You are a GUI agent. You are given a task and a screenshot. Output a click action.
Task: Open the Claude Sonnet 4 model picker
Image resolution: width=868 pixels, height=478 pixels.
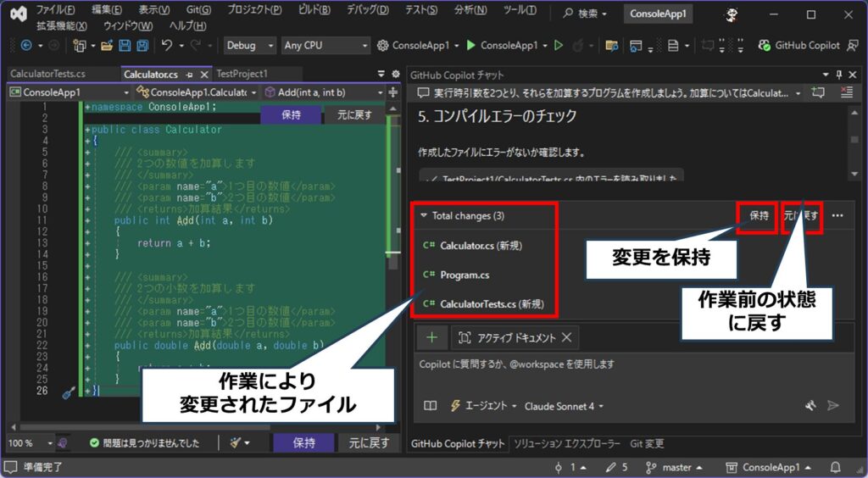pyautogui.click(x=564, y=406)
